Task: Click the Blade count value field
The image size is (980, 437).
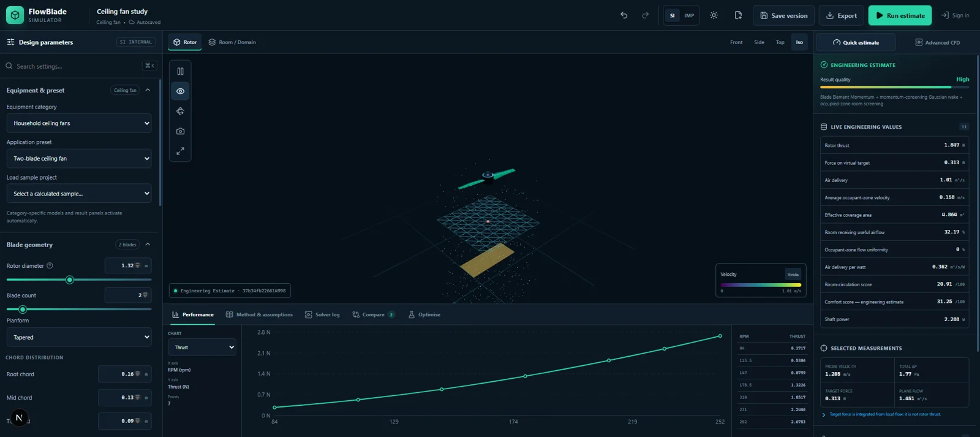Action: tap(128, 295)
